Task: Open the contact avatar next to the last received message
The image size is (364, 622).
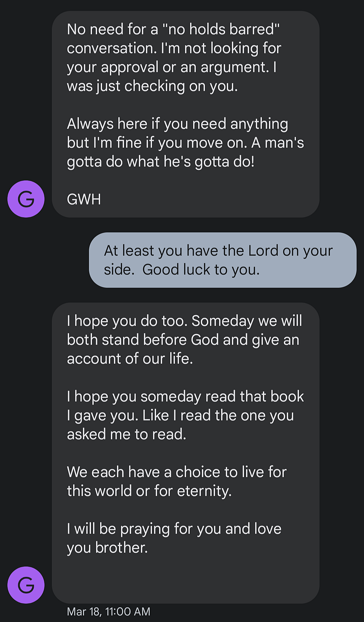Action: pos(26,585)
